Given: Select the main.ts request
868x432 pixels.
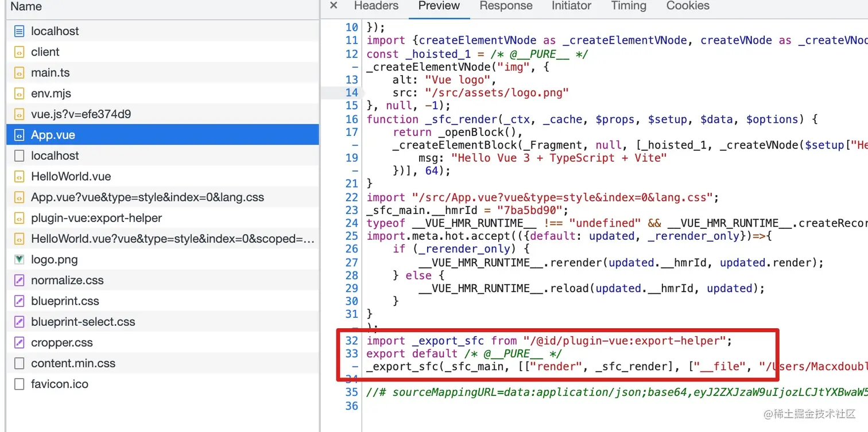Looking at the screenshot, I should point(162,73).
